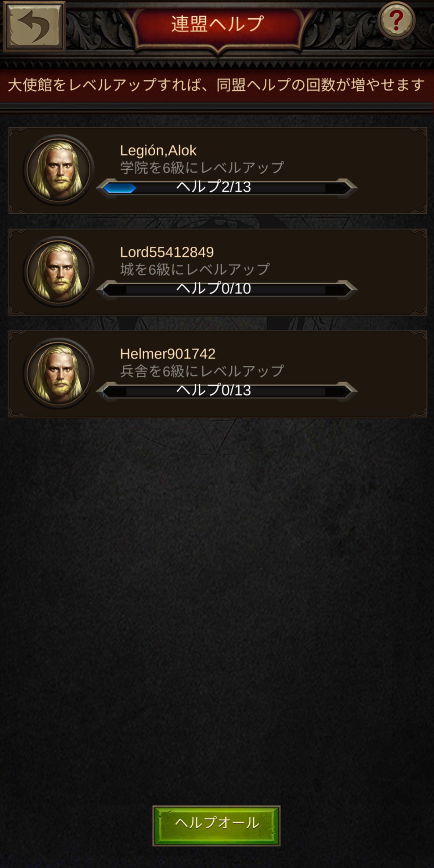The width and height of the screenshot is (434, 868).
Task: Click the Legión,Alok player name
Action: [158, 150]
